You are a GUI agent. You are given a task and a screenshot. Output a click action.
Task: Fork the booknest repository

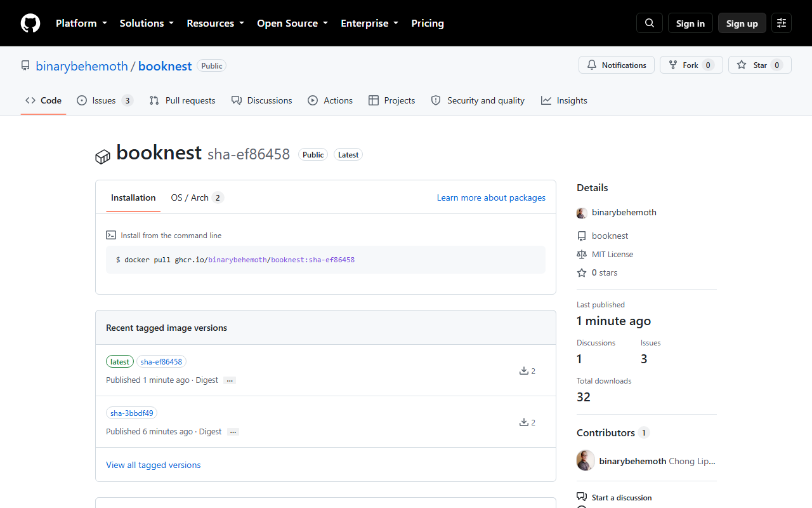pos(691,65)
